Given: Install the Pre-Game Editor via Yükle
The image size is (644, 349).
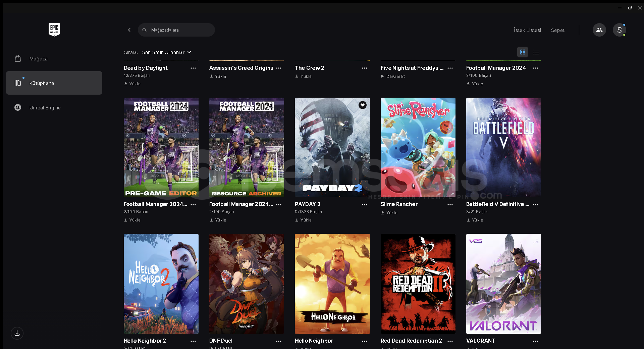Looking at the screenshot, I should pos(132,220).
